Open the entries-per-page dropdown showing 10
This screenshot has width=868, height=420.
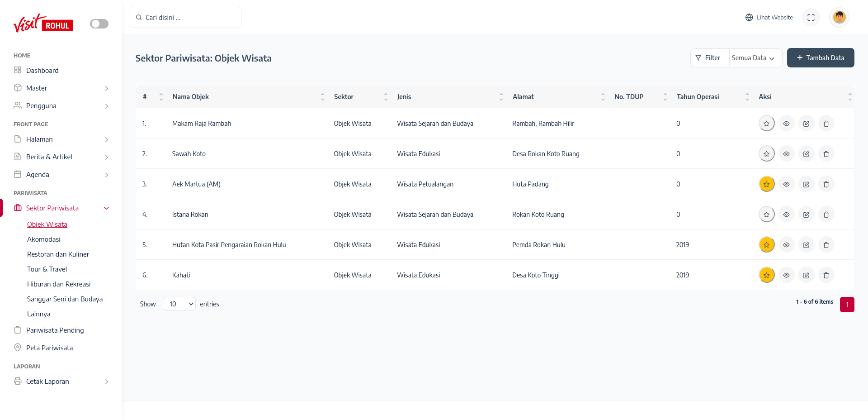(x=179, y=304)
